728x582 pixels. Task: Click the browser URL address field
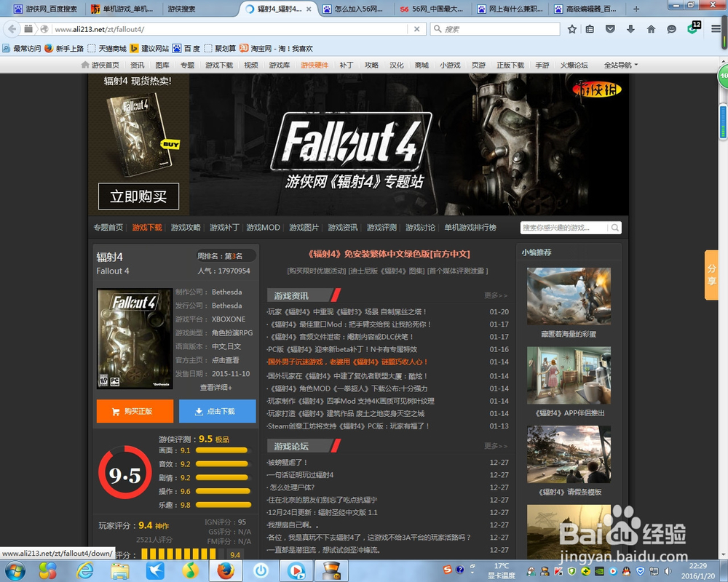click(x=230, y=29)
